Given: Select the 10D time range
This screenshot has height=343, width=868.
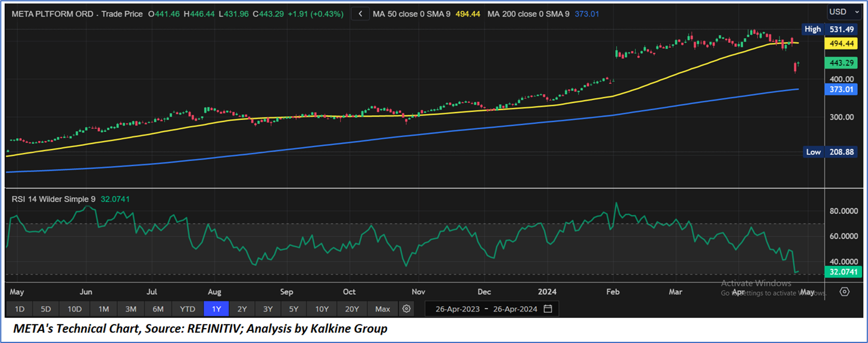Looking at the screenshot, I should 74,308.
